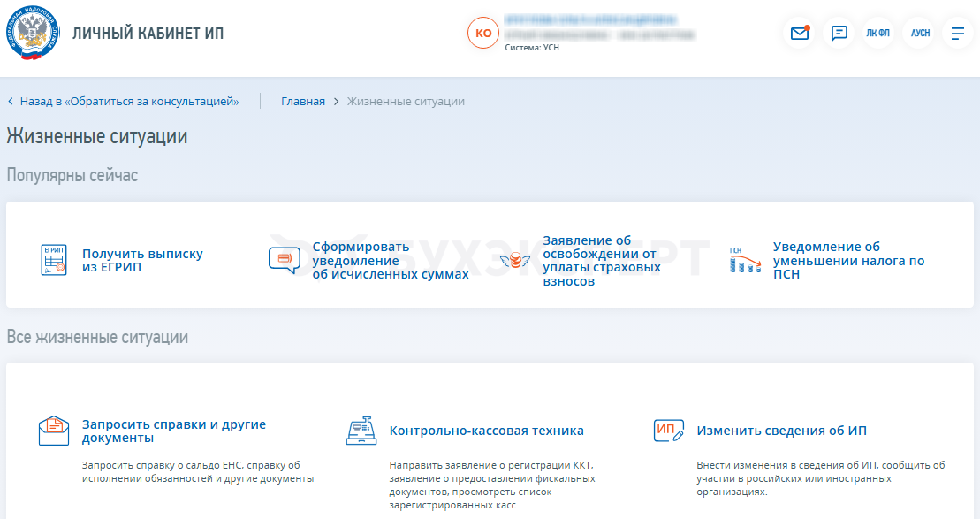Click the ИП edit pencil icon
The height and width of the screenshot is (519, 980).
click(x=669, y=431)
